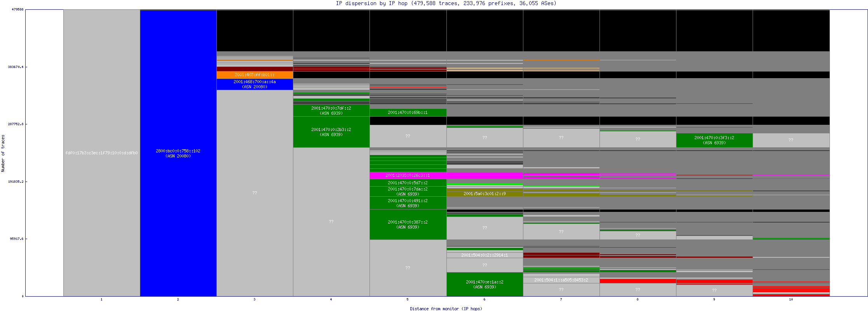Click the 'Number of traces' axis label

point(3,153)
